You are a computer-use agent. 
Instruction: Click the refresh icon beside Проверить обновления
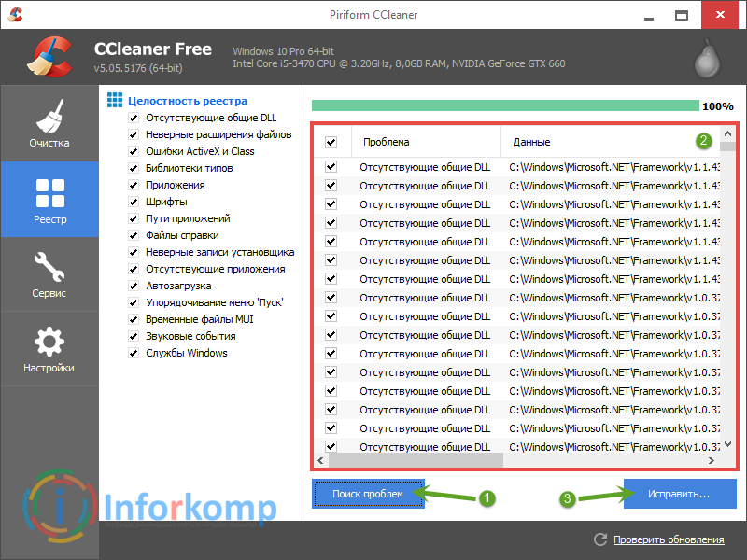click(600, 539)
